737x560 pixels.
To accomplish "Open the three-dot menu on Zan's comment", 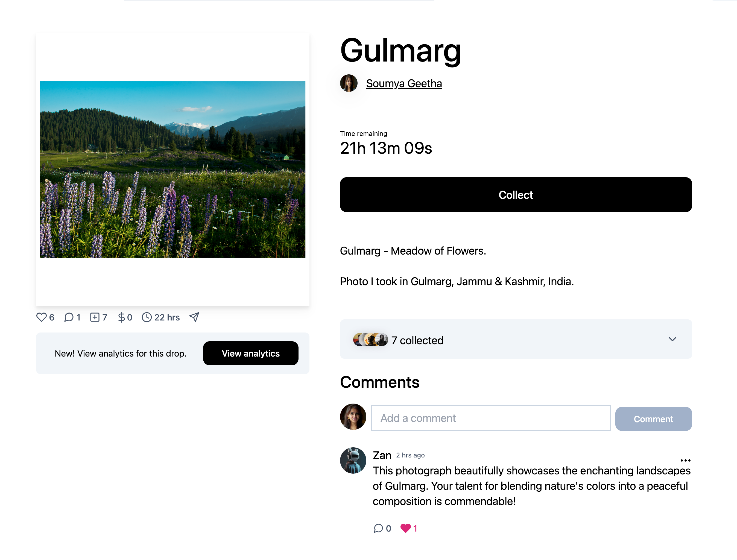I will [685, 460].
